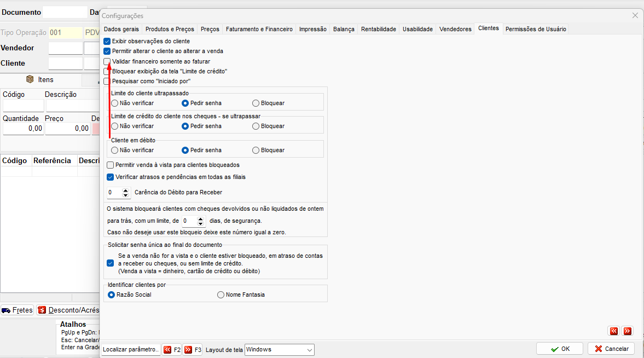
Task: Choose Nome Fantasia for identifying clients
Action: pyautogui.click(x=221, y=295)
